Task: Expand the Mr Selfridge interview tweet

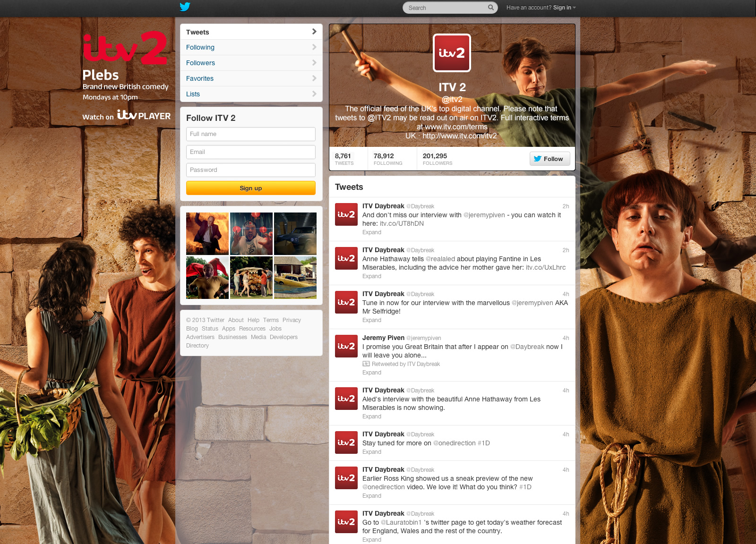Action: [371, 320]
